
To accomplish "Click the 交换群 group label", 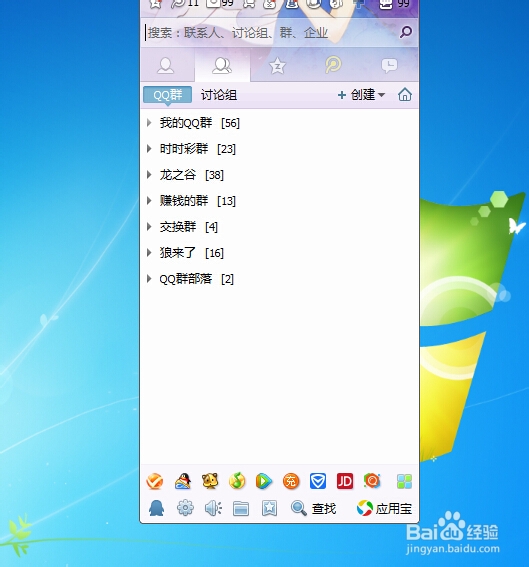I will (x=178, y=227).
